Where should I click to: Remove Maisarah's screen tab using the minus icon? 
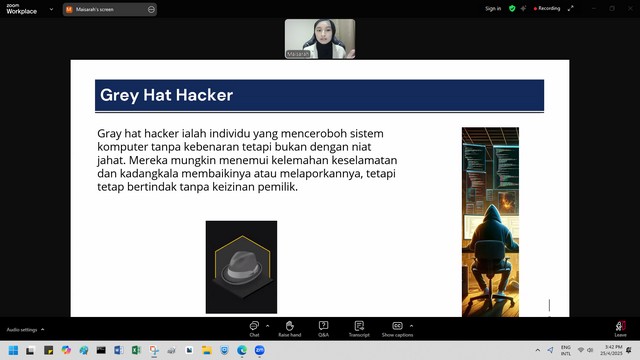151,9
